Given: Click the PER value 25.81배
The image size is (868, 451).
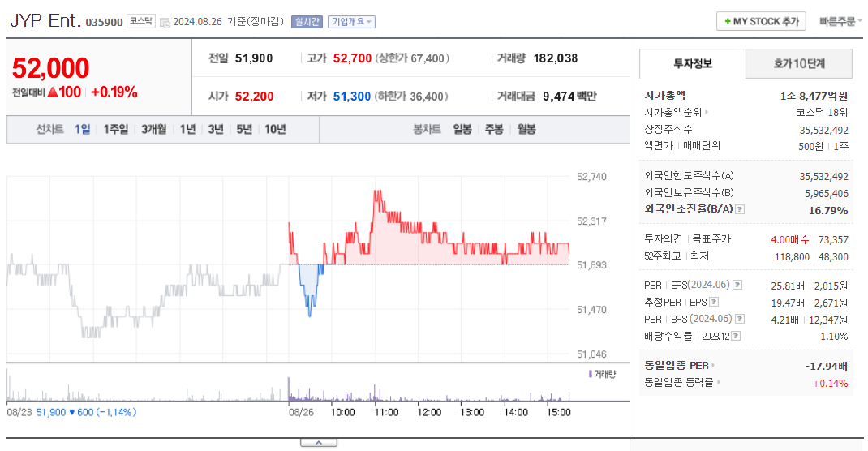Looking at the screenshot, I should coord(788,286).
